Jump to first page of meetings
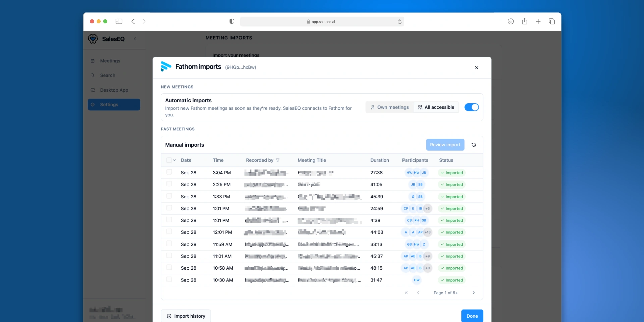644x322 pixels. pos(406,293)
